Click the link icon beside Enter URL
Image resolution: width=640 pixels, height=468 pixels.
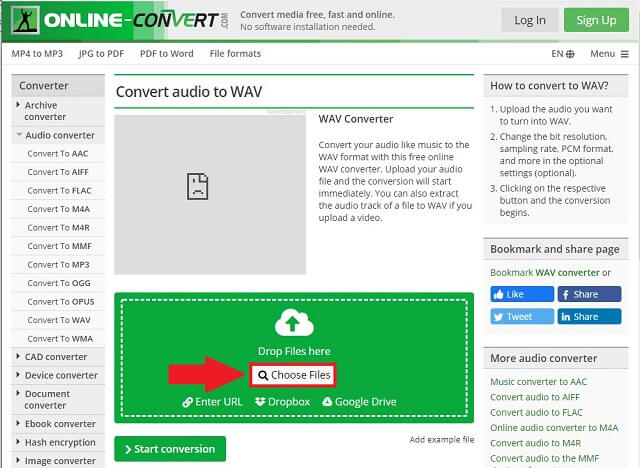tap(187, 402)
